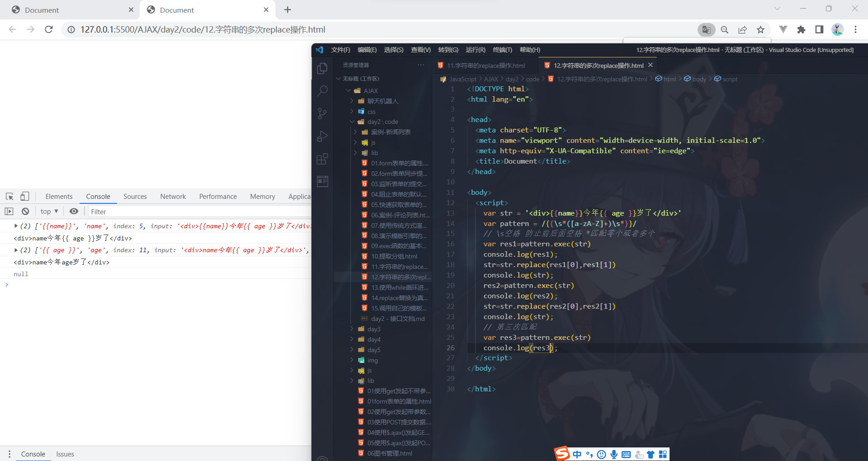Open VS Code Source Control icon

[322, 113]
